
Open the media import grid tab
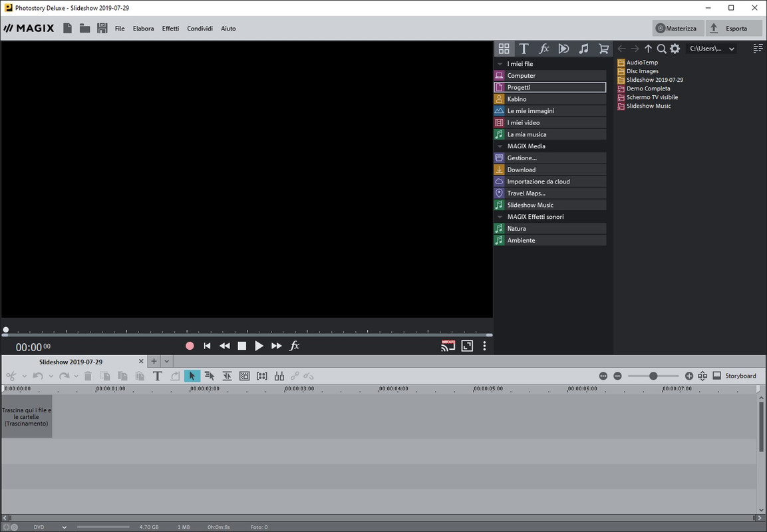tap(504, 49)
